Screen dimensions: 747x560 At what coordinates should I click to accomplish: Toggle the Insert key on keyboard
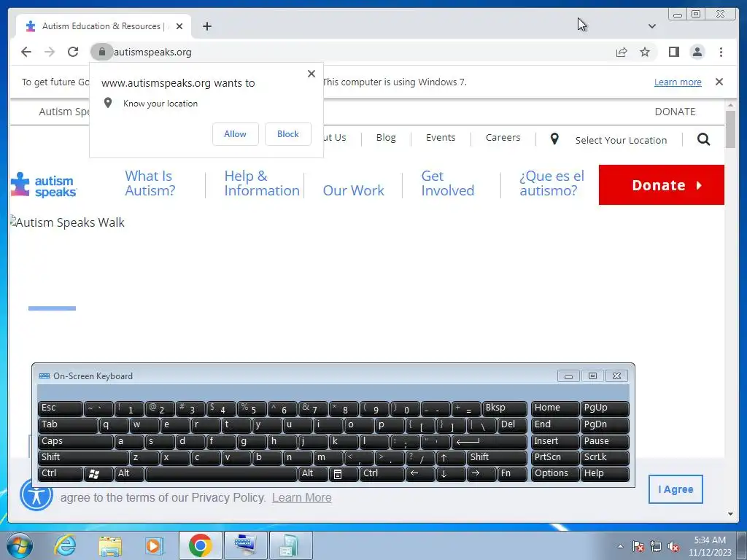[555, 442]
